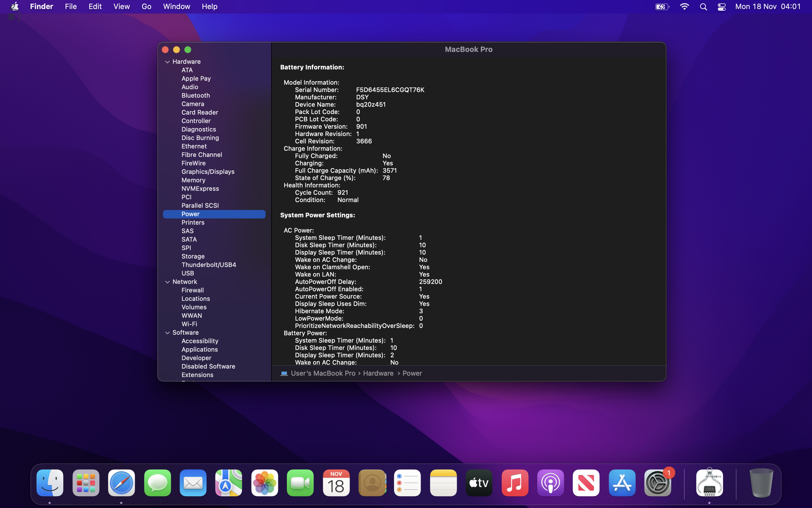Click User's MacBook Pro in path bar
Image resolution: width=812 pixels, height=508 pixels.
pyautogui.click(x=323, y=373)
